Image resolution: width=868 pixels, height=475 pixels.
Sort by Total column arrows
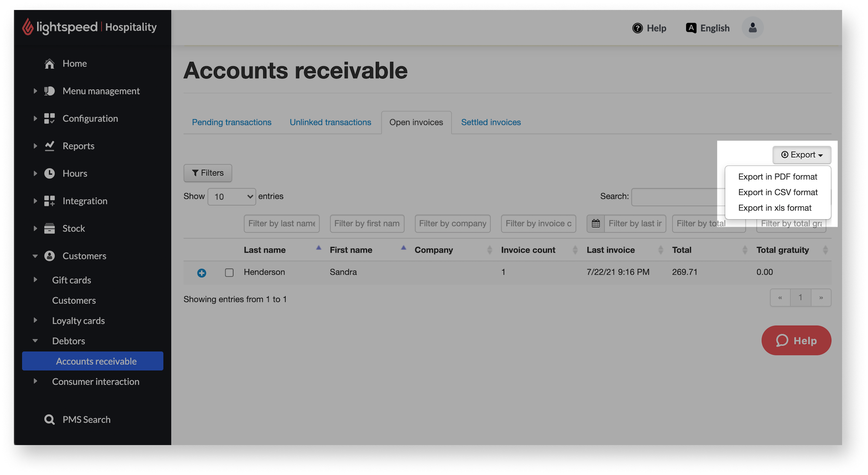[x=745, y=250]
